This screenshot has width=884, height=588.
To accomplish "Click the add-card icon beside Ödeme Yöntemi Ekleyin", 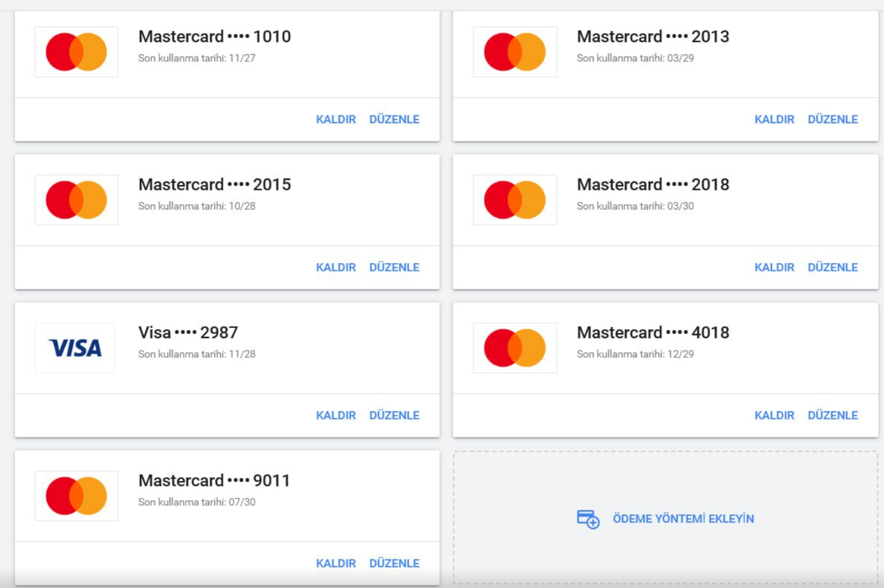I will click(x=588, y=519).
